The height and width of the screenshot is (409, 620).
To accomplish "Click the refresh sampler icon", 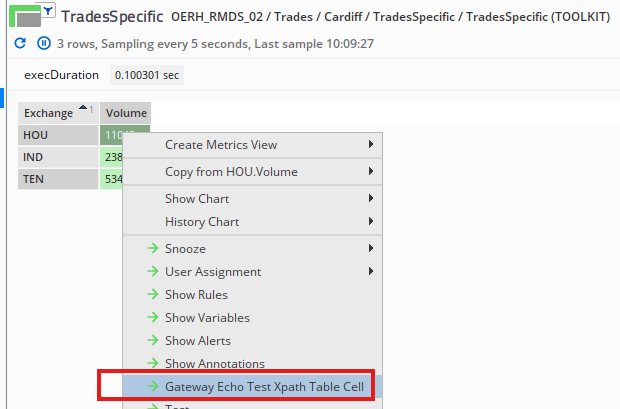I will point(20,44).
